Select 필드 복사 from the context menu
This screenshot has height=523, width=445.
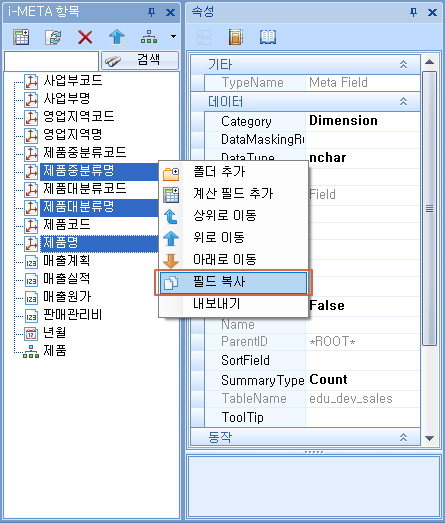pyautogui.click(x=233, y=283)
